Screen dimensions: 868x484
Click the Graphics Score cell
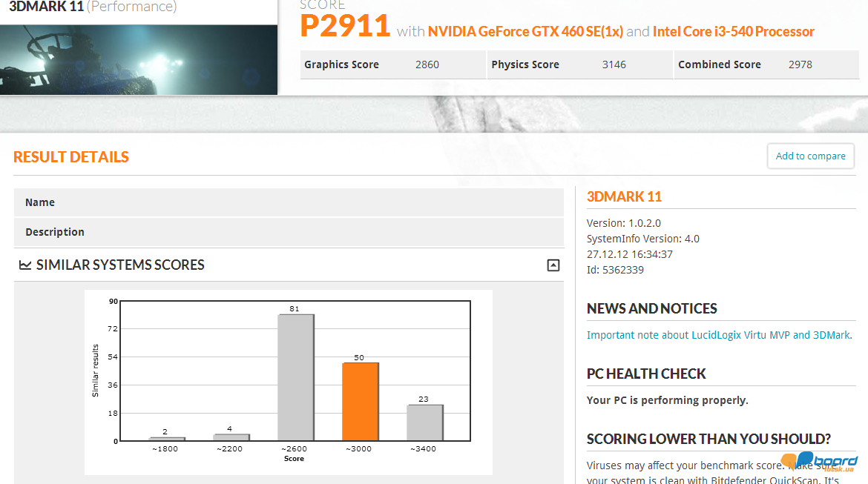pos(392,64)
